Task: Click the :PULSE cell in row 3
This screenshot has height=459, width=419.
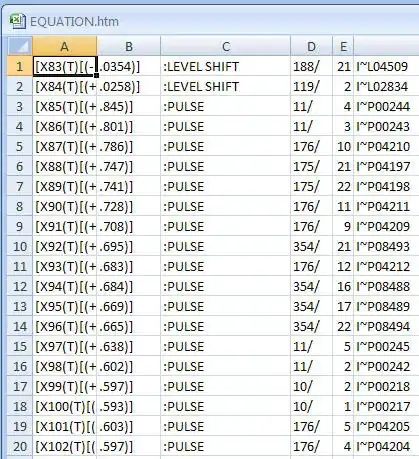Action: click(226, 106)
